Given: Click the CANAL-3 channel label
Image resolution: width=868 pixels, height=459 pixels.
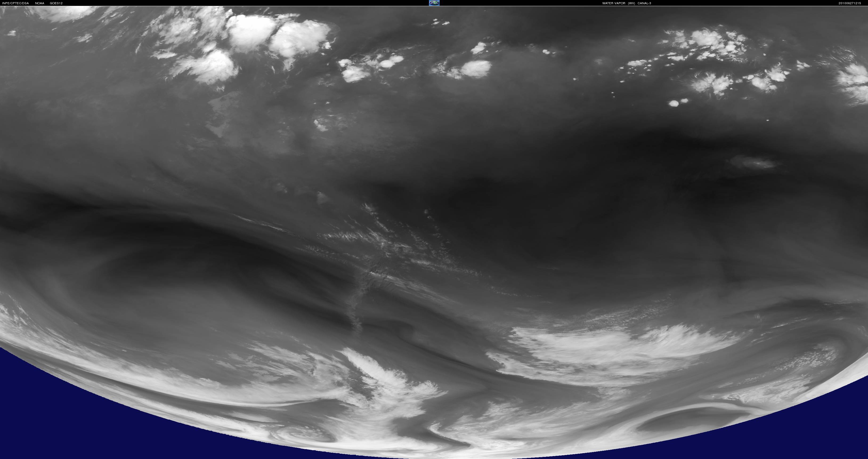Looking at the screenshot, I should (x=644, y=3).
